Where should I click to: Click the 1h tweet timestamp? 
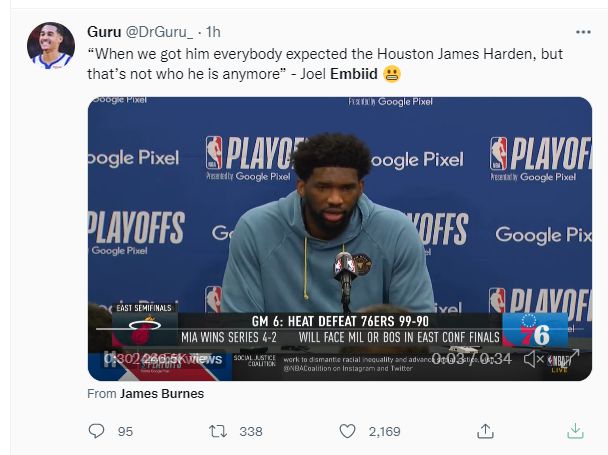[213, 32]
